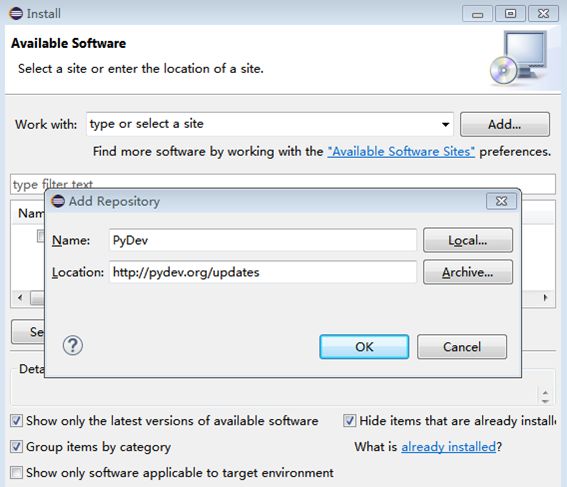The height and width of the screenshot is (487, 567).
Task: Expand the Work with site dropdown
Action: pos(446,124)
